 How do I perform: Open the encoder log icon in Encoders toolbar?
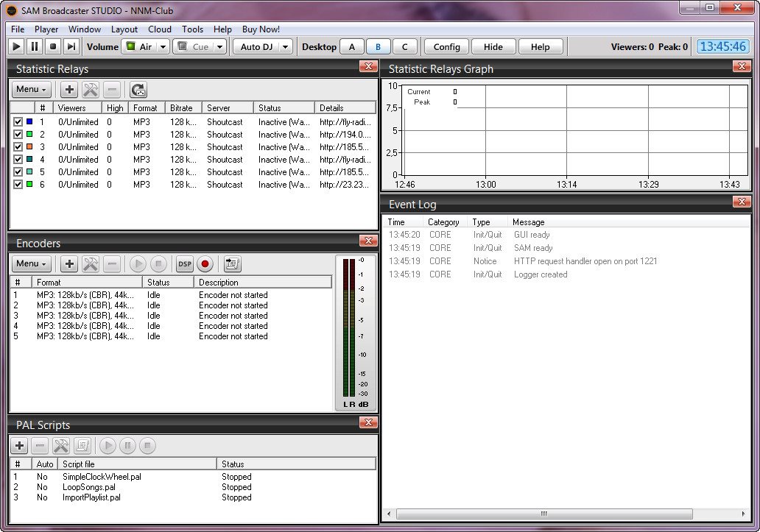pos(233,264)
